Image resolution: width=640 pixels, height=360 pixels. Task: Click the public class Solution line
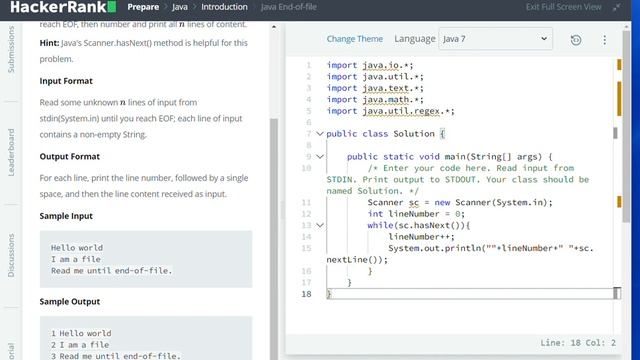[386, 134]
